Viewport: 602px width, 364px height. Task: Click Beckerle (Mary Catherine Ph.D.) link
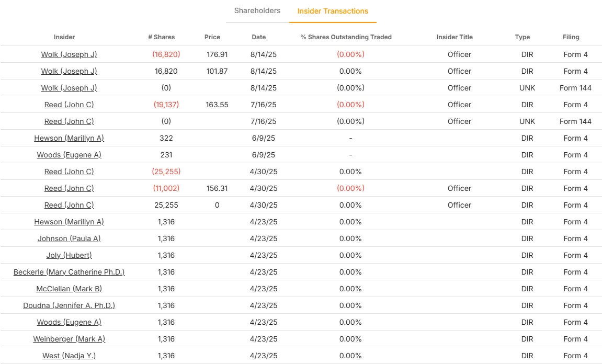[x=69, y=272]
